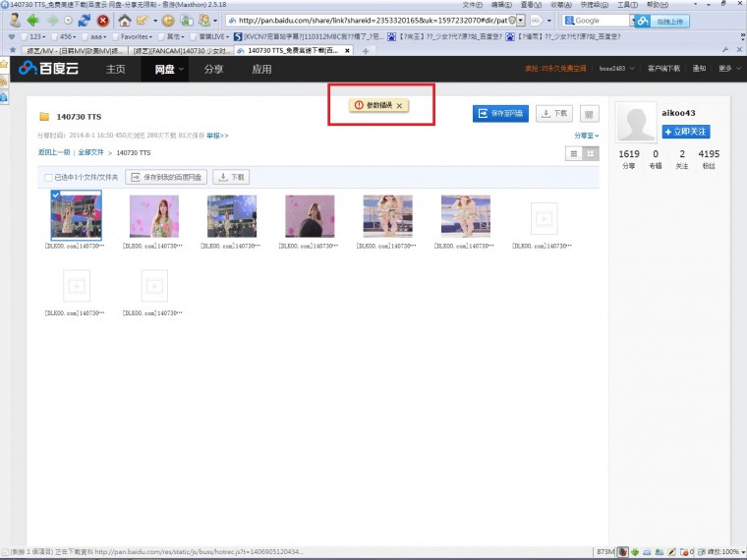Click the Home page icon in toolbar
Viewport: 747px width, 560px height.
[x=125, y=20]
